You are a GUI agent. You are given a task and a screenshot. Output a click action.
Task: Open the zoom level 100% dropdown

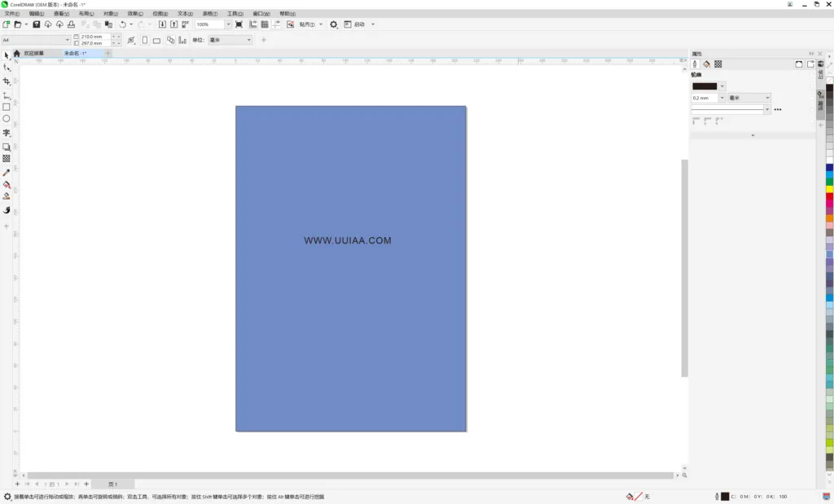click(228, 24)
